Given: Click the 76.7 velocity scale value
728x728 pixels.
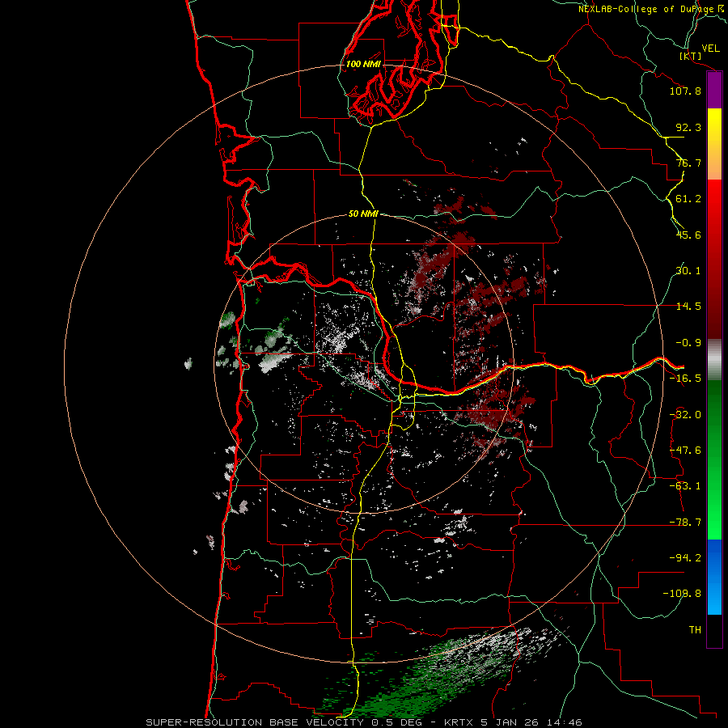Looking at the screenshot, I should [x=688, y=163].
